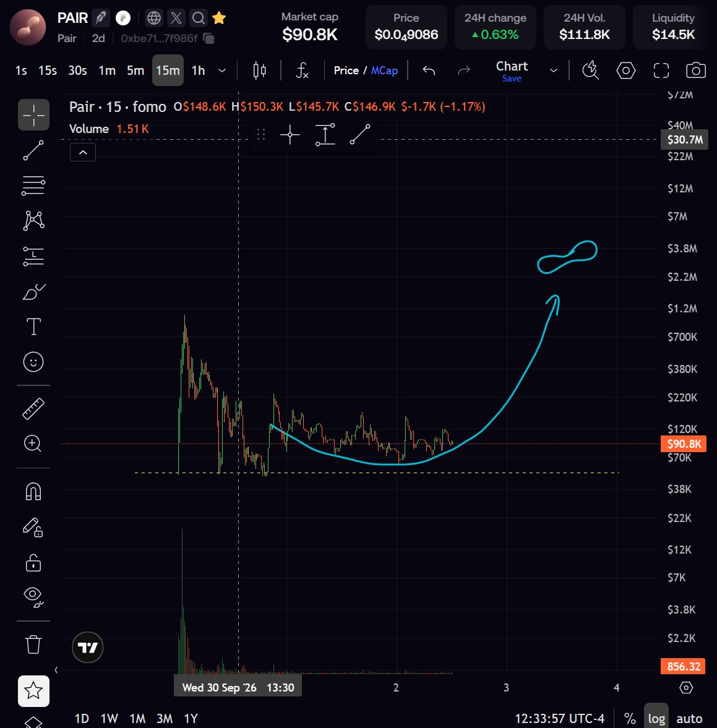Toggle log scale mode
This screenshot has width=717, height=728.
656,717
